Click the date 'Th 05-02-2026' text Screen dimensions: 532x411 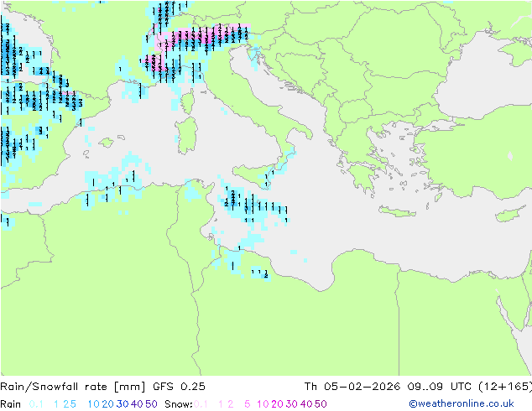[x=352, y=387]
